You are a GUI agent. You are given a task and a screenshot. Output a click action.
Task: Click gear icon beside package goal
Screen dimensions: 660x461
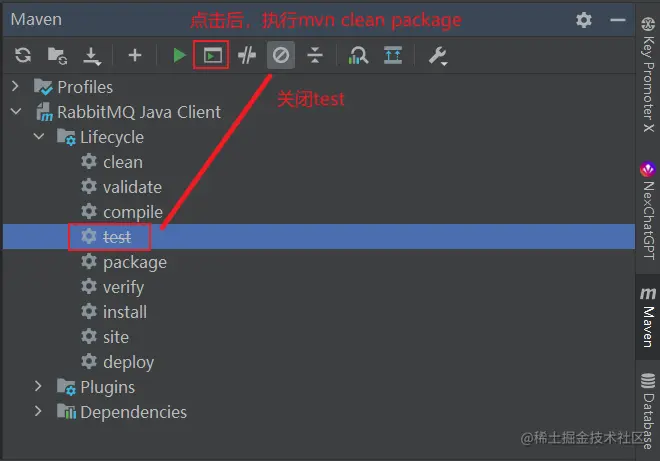pos(89,261)
